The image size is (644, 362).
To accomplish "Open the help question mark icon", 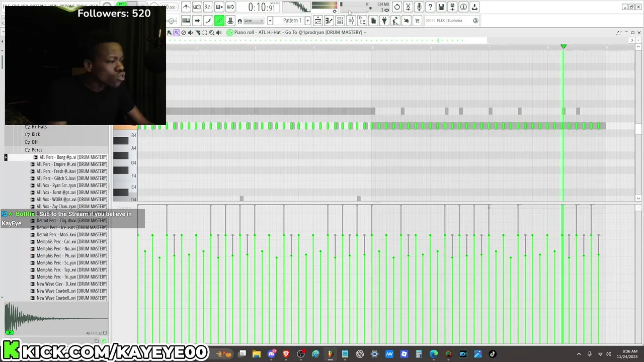I will coord(430,7).
